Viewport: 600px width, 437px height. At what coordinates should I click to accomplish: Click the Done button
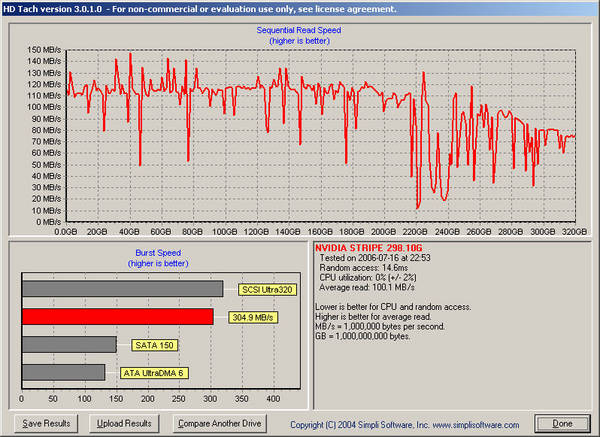(562, 424)
